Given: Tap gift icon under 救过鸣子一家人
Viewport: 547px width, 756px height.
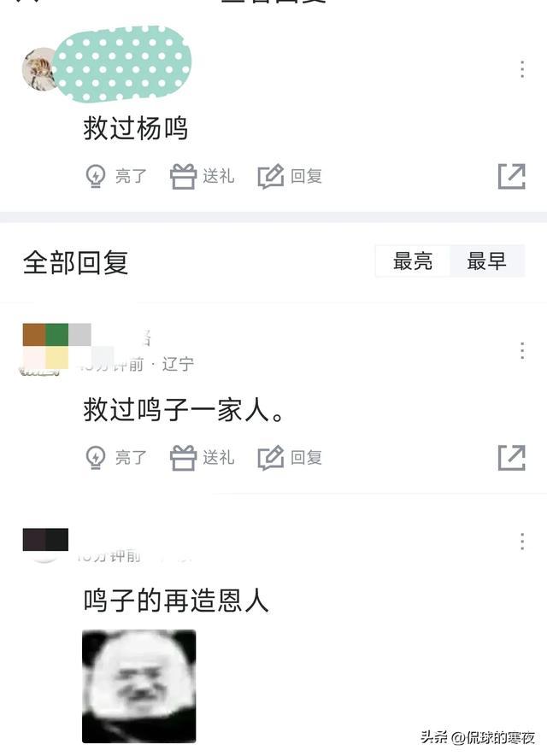Looking at the screenshot, I should click(183, 458).
